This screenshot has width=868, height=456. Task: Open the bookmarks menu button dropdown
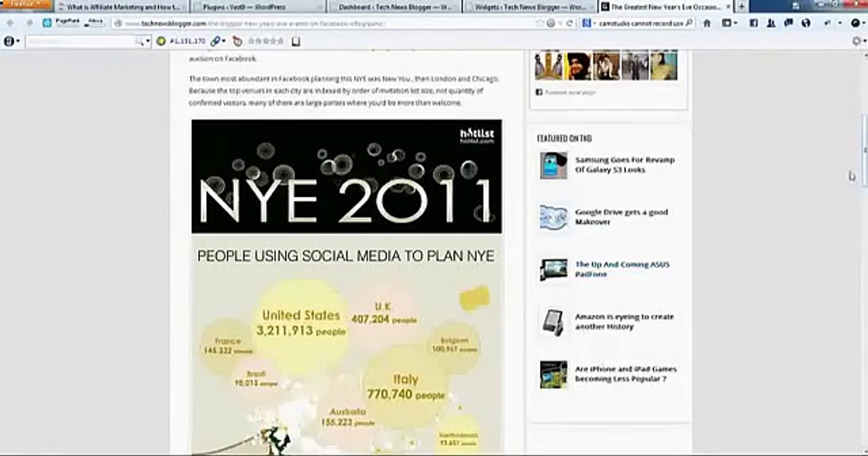click(x=730, y=23)
